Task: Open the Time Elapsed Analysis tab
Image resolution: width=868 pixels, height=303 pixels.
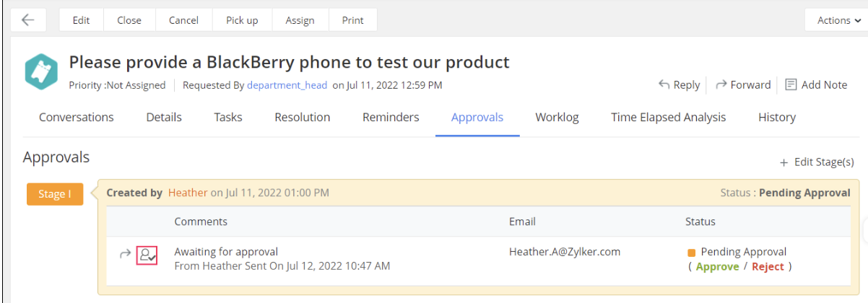Action: pos(668,118)
